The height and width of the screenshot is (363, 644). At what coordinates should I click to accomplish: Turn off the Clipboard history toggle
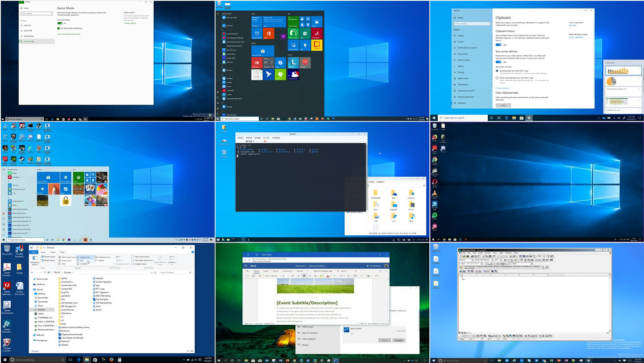[x=498, y=45]
